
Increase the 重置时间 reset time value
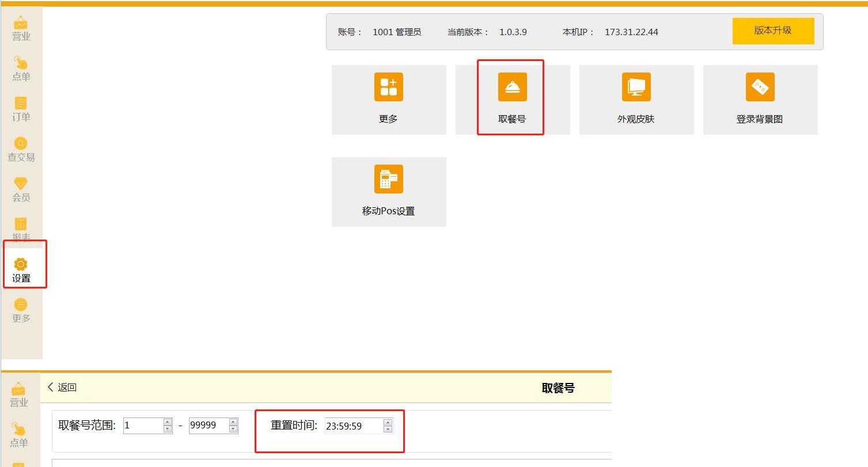coord(388,422)
